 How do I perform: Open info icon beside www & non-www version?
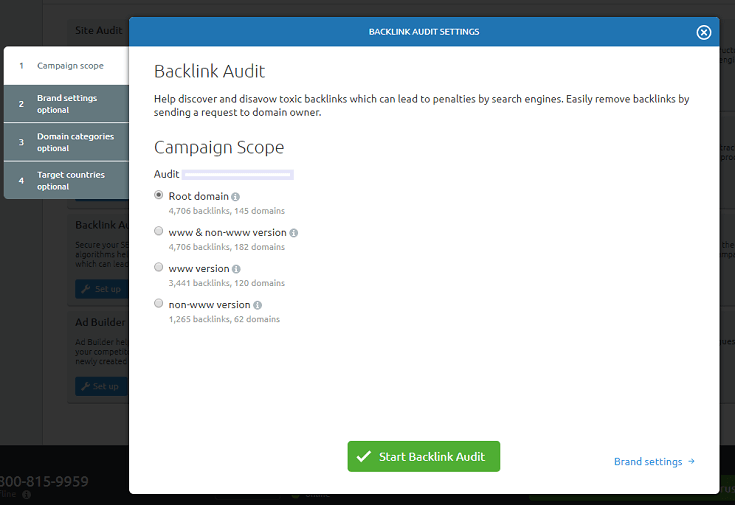293,233
